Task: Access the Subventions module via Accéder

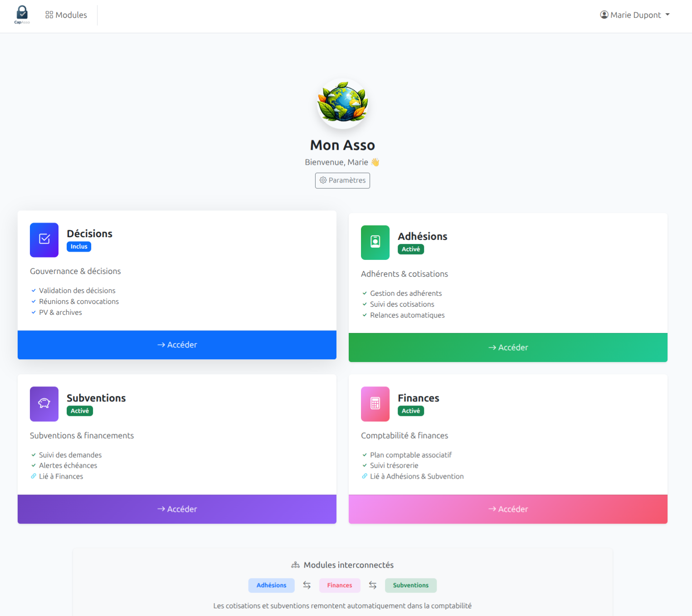Action: click(177, 509)
